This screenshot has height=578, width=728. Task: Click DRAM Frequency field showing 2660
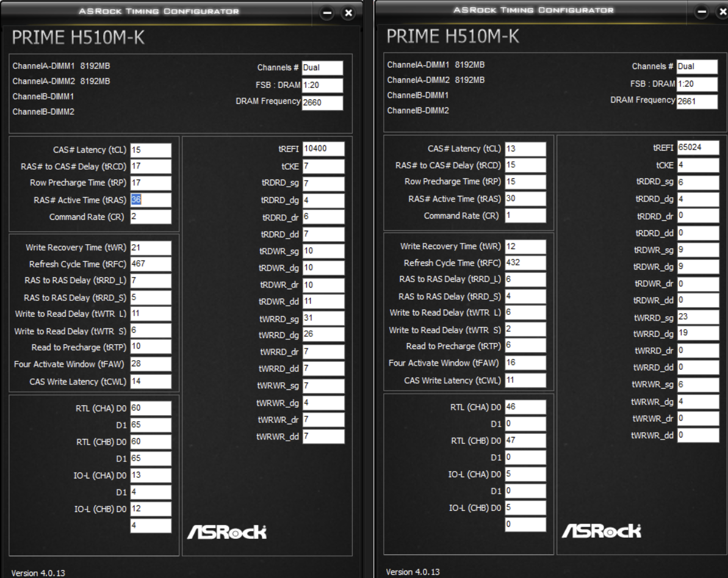(x=322, y=103)
